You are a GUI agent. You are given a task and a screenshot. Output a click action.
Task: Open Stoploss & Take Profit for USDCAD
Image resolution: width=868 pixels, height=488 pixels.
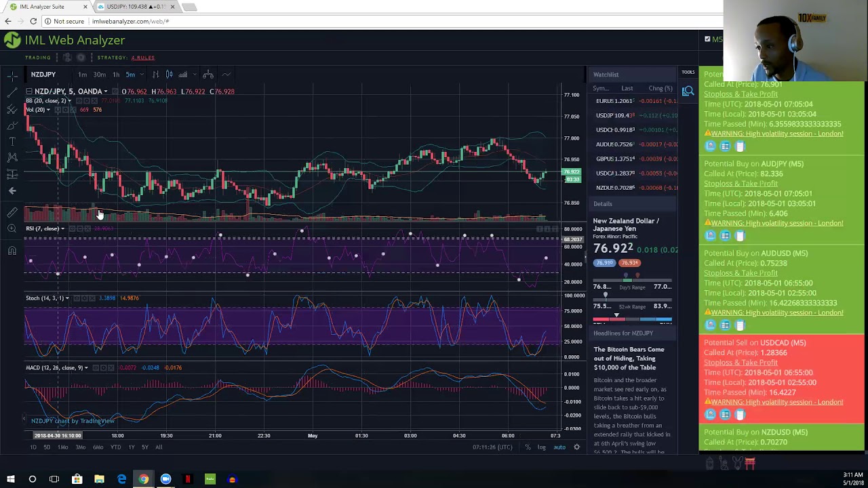pyautogui.click(x=741, y=363)
